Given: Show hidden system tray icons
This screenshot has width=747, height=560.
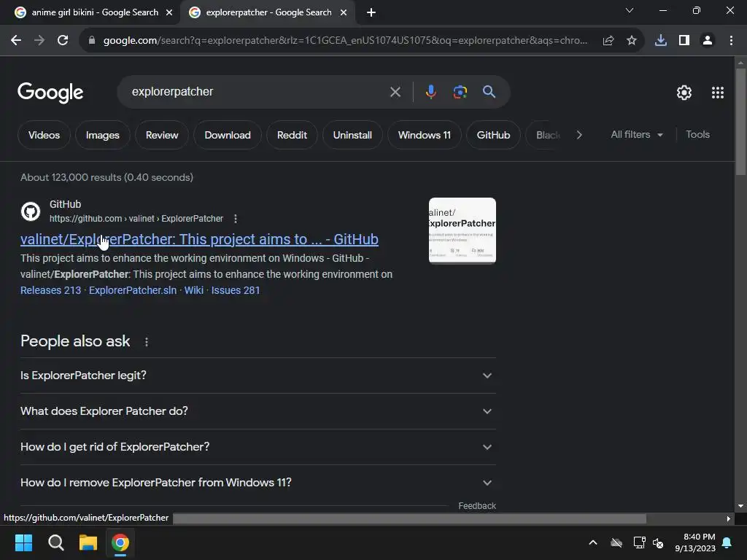Looking at the screenshot, I should click(593, 542).
